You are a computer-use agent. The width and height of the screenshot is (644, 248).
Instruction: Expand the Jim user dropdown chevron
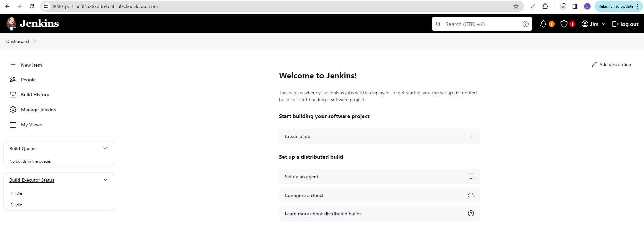(604, 24)
